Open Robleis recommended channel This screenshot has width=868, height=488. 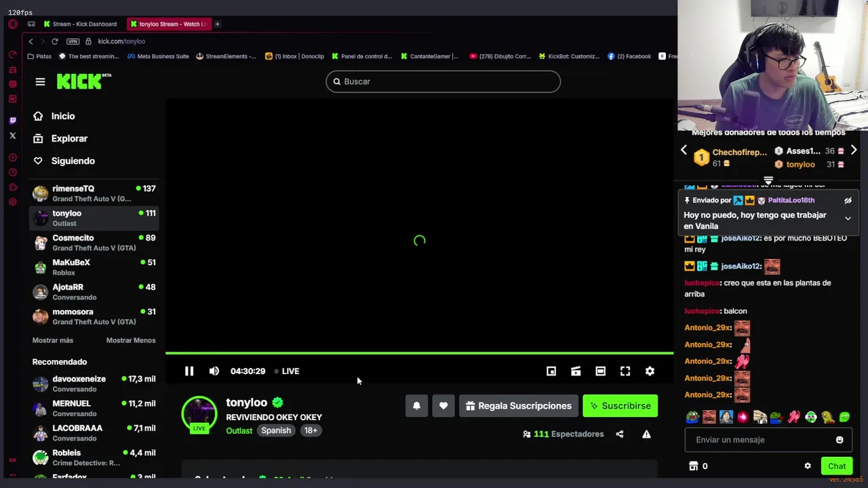tap(94, 457)
